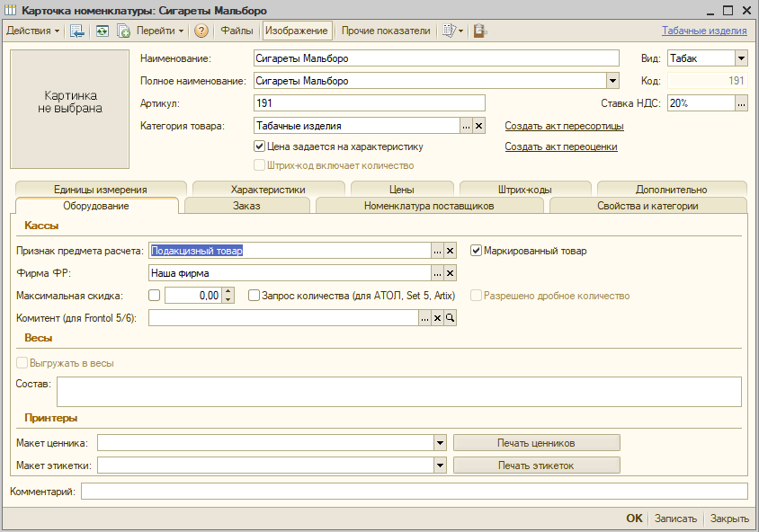Viewport: 759px width, 532px height.
Task: Switch to the Заказ tab
Action: click(x=247, y=206)
